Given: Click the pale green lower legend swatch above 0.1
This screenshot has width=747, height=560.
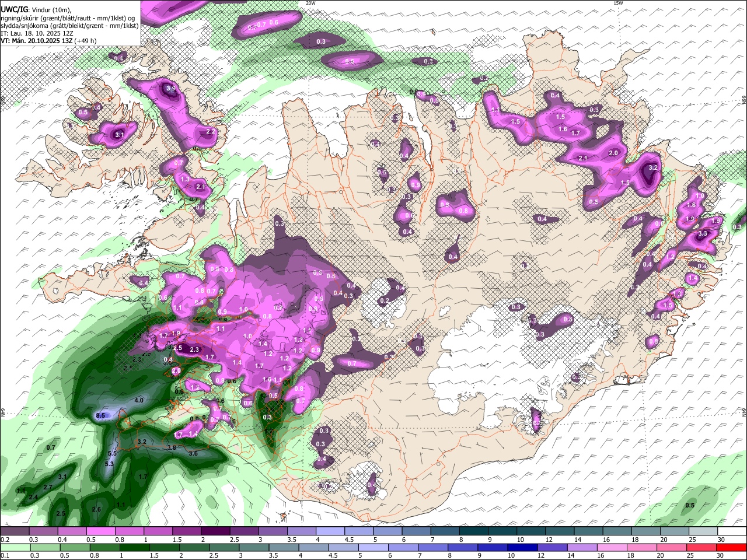Looking at the screenshot, I should point(15,547).
